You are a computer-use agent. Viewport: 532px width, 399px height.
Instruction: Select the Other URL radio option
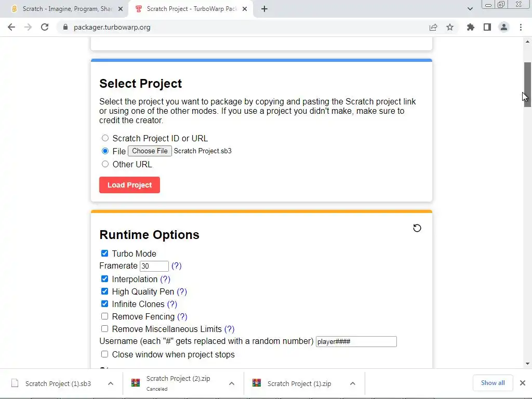(x=105, y=164)
